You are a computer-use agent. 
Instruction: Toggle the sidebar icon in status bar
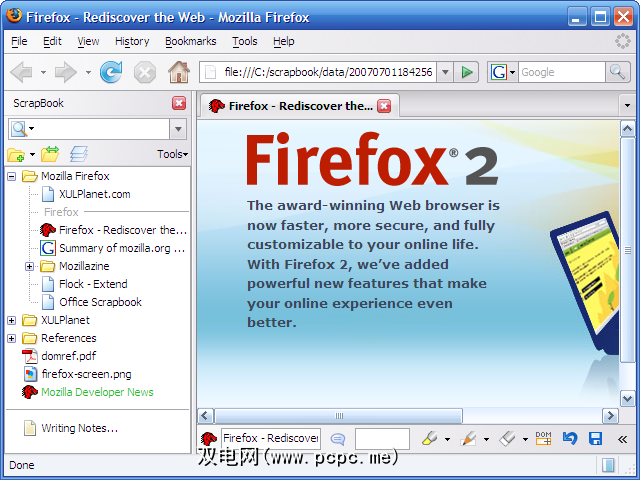[x=608, y=465]
